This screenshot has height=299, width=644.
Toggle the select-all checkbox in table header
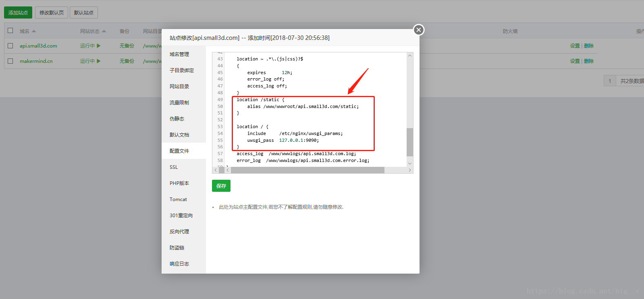click(10, 31)
